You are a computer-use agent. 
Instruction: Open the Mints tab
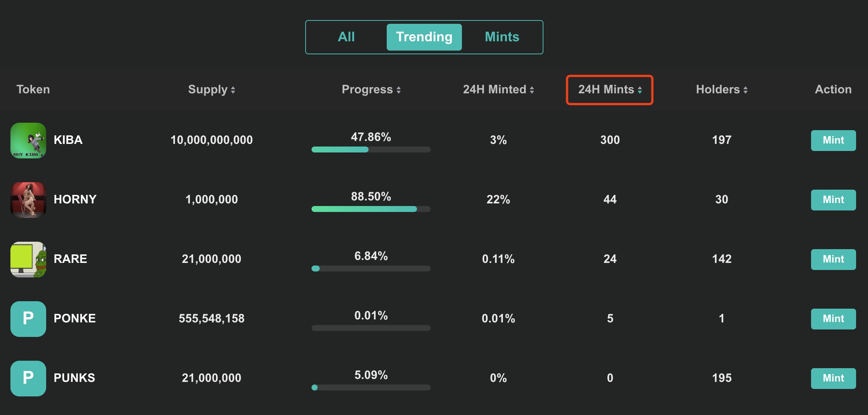point(502,37)
